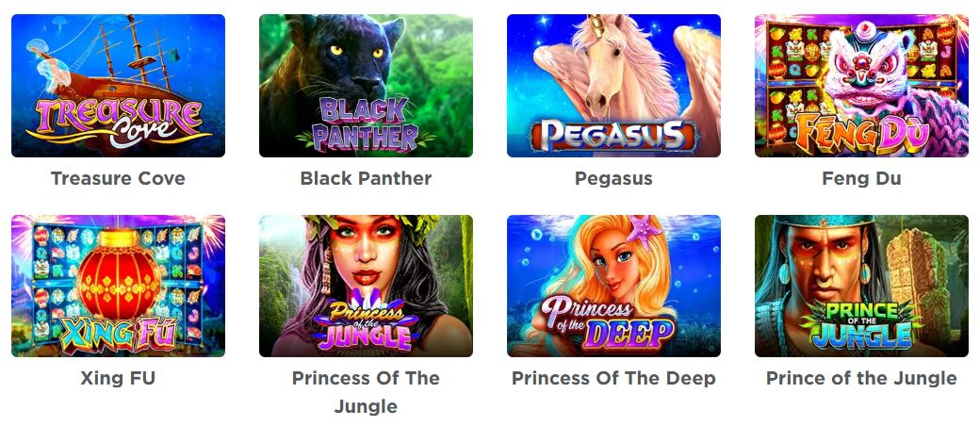The width and height of the screenshot is (980, 426).
Task: Launch the Prince of the Jungle thumbnail
Action: (861, 286)
